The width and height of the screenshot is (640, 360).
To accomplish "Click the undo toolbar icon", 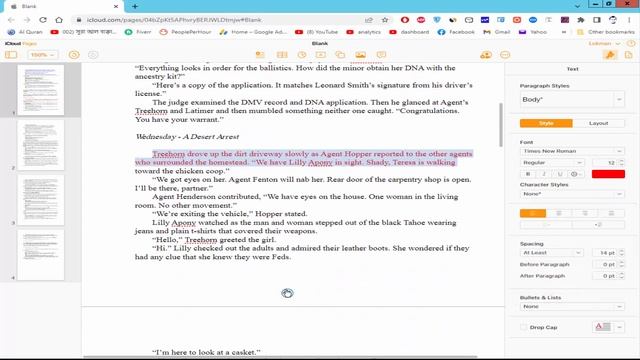I will tap(74, 55).
